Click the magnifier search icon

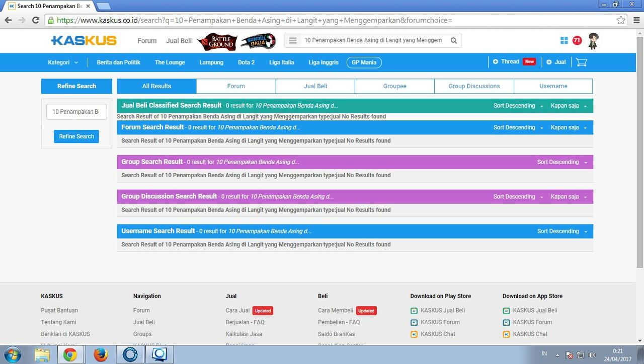pos(454,40)
